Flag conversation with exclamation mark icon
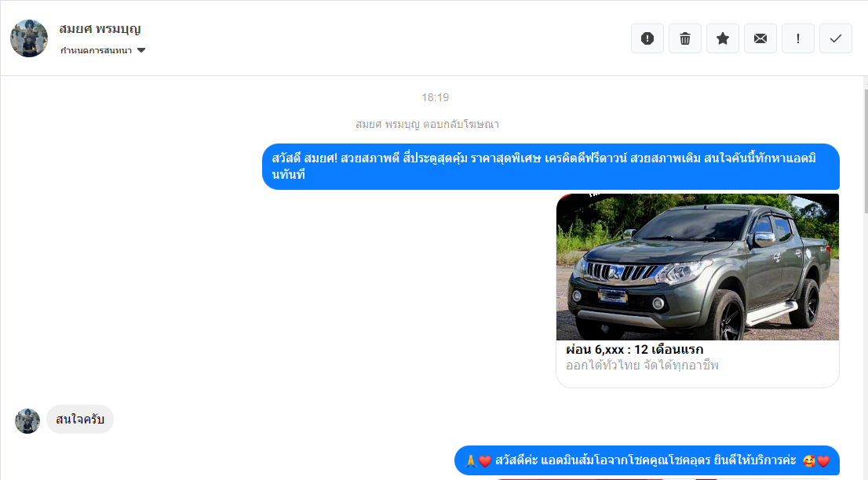The image size is (868, 480). (797, 38)
